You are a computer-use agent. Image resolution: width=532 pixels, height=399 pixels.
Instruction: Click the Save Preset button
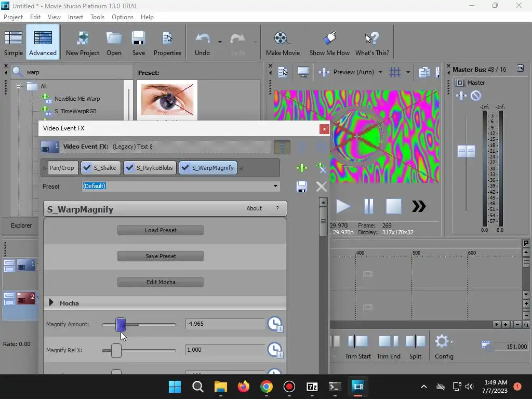tap(161, 256)
